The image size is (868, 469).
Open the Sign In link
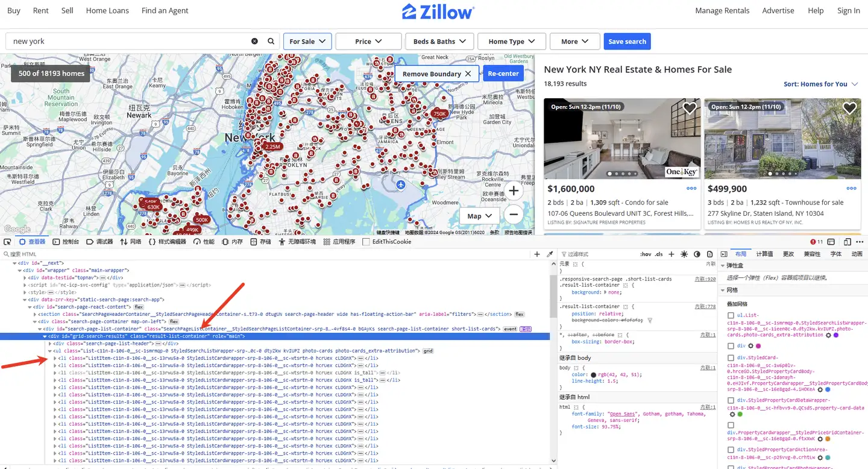849,11
